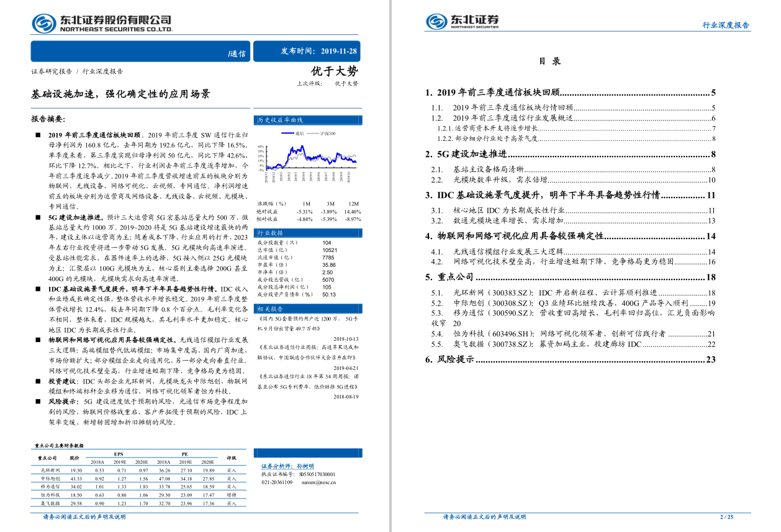Image resolution: width=781 pixels, height=532 pixels.
Task: Open subsection 1.2.1 运营商资本开支逐步增长
Action: [x=577, y=128]
